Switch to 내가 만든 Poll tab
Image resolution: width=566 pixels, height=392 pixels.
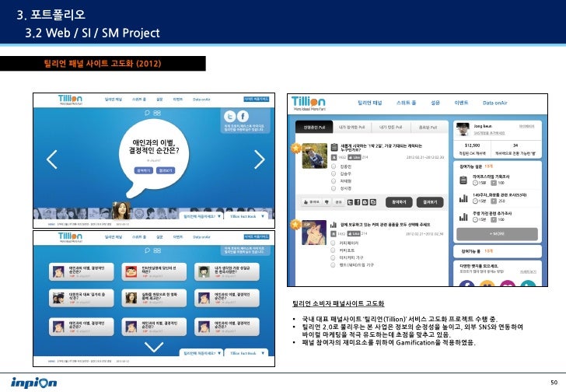tap(390, 127)
